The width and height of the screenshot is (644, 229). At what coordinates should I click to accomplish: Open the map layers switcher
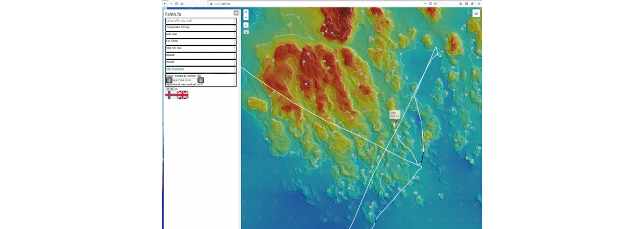(x=476, y=14)
